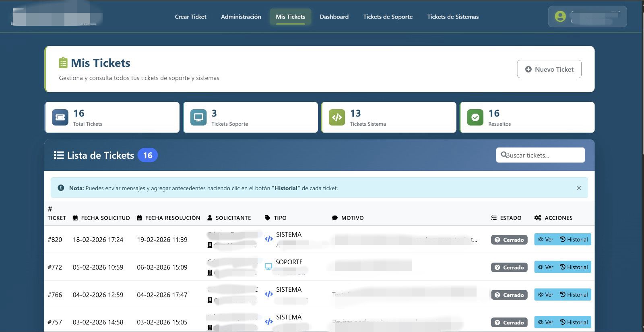Click the green user avatar icon

560,17
